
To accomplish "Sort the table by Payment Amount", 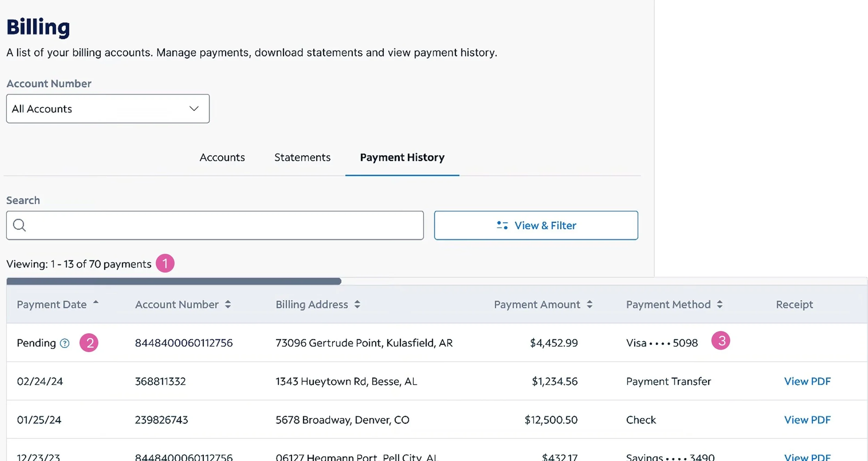I will tap(589, 304).
